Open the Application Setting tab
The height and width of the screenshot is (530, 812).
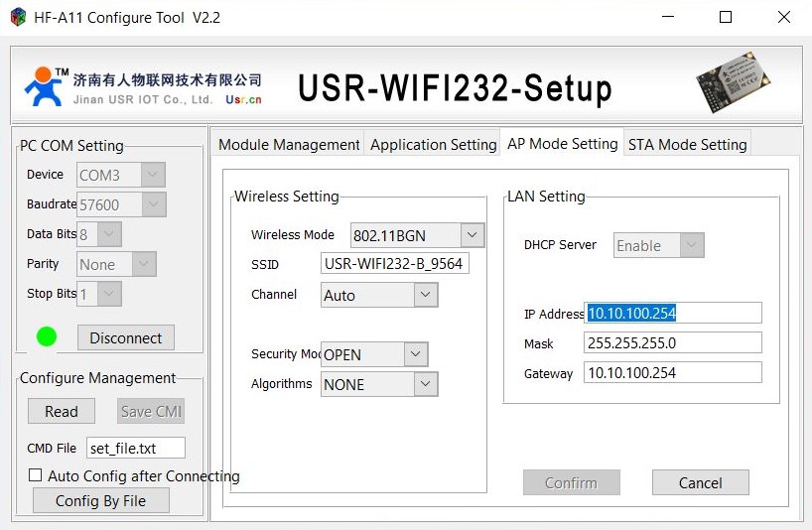434,144
